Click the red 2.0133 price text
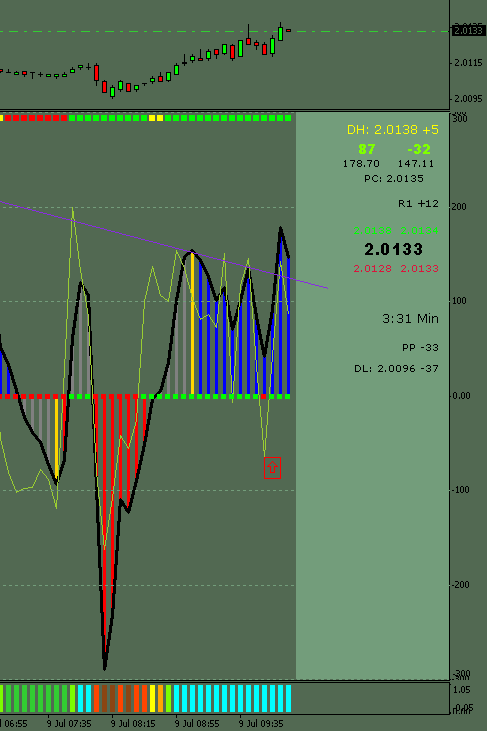 tap(419, 269)
